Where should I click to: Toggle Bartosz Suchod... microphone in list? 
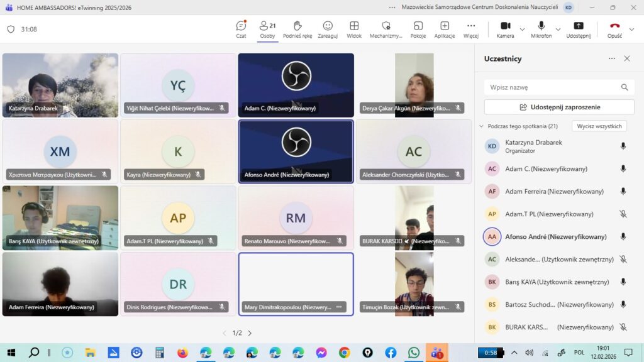click(623, 305)
